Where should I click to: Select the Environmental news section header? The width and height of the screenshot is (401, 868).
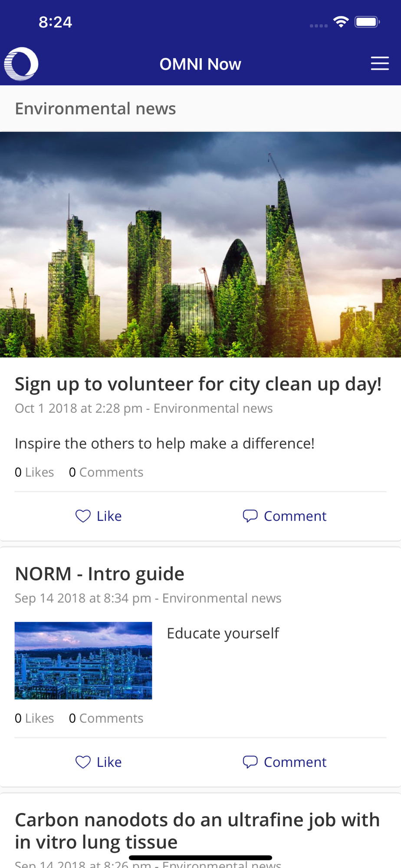(x=95, y=108)
